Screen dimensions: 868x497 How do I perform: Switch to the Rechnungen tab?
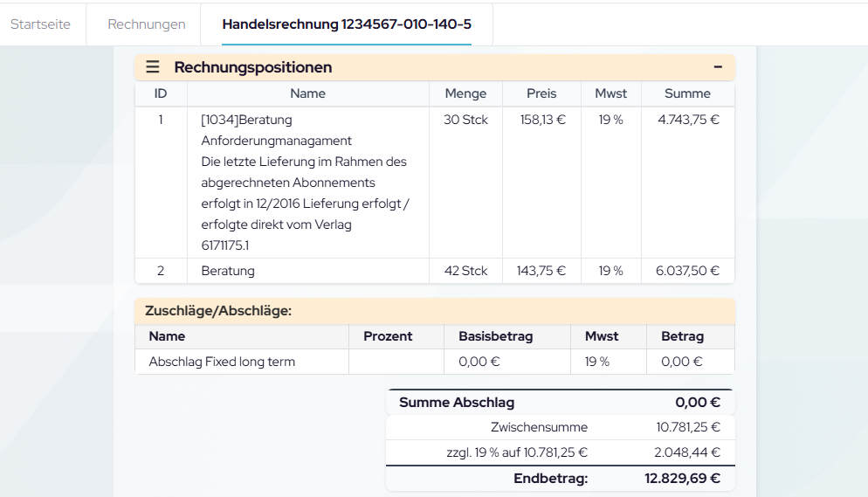point(147,24)
